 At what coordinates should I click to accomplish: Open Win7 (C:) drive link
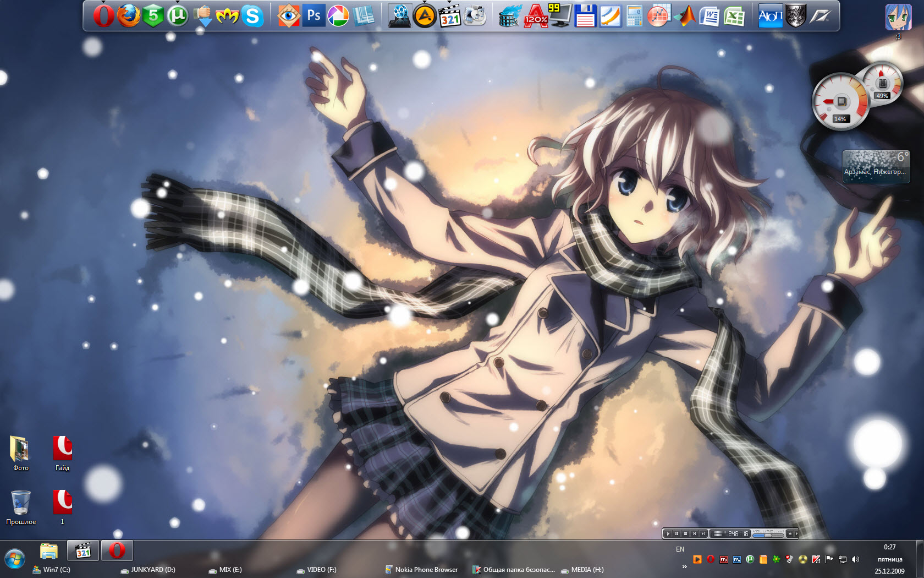pyautogui.click(x=52, y=570)
